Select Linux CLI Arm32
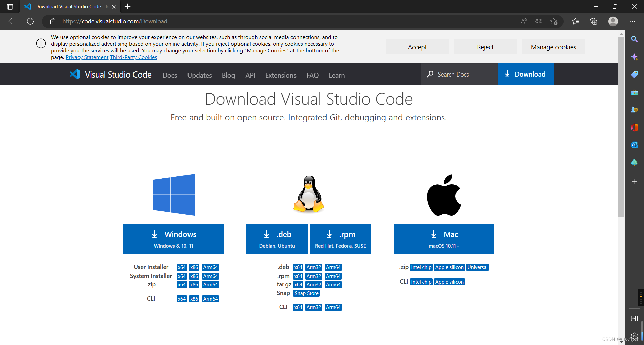Screen dimensions: 644x345 [314, 307]
